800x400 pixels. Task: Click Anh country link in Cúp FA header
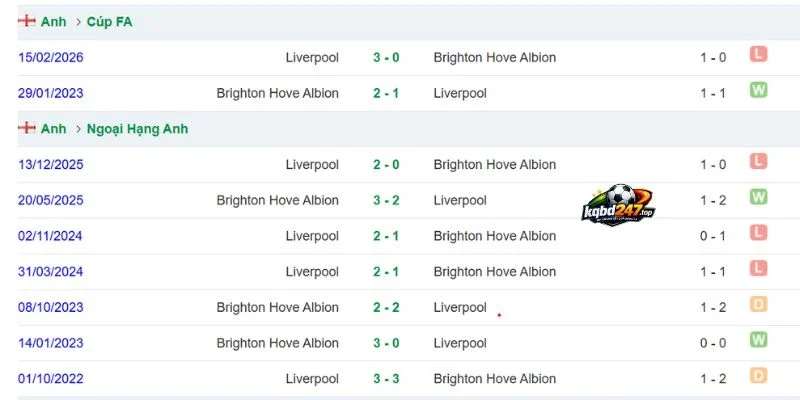pos(54,22)
